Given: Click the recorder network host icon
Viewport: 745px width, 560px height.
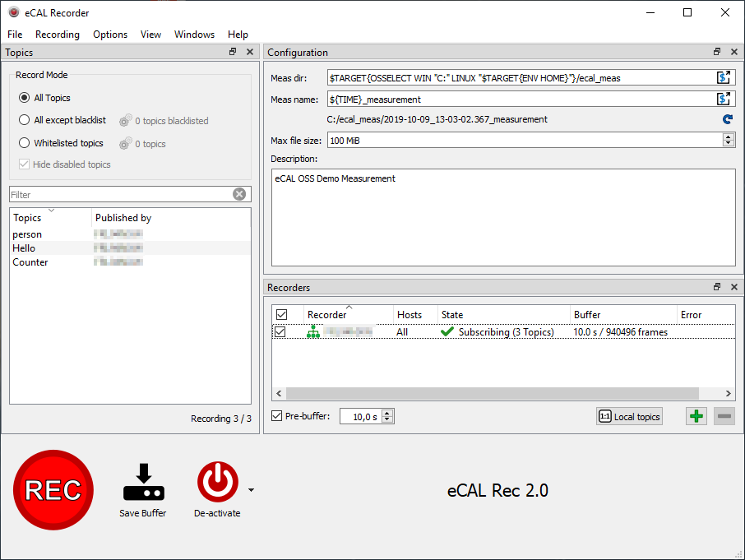Looking at the screenshot, I should [x=313, y=331].
